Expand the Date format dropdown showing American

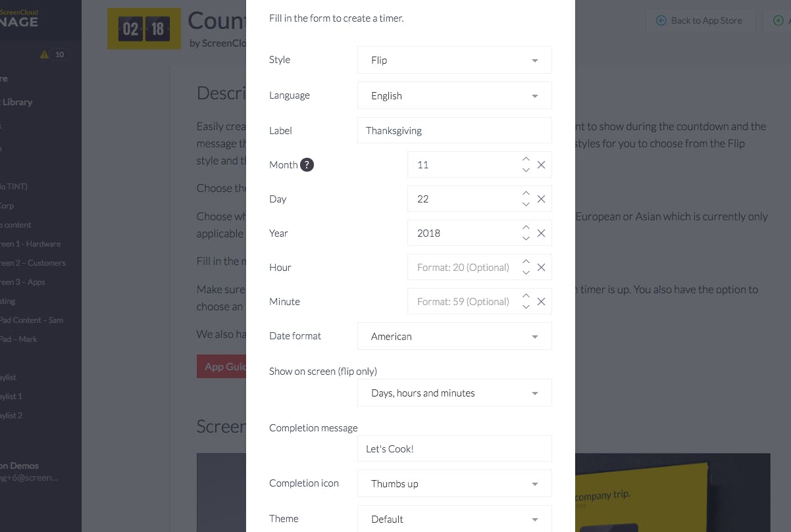[455, 336]
